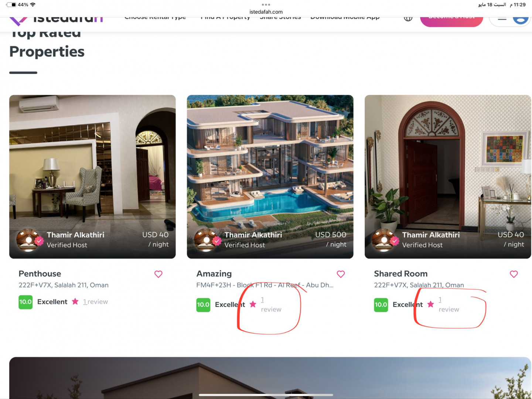Favorite the Amazing listing with heart icon
Viewport: 532px width, 399px height.
point(341,274)
